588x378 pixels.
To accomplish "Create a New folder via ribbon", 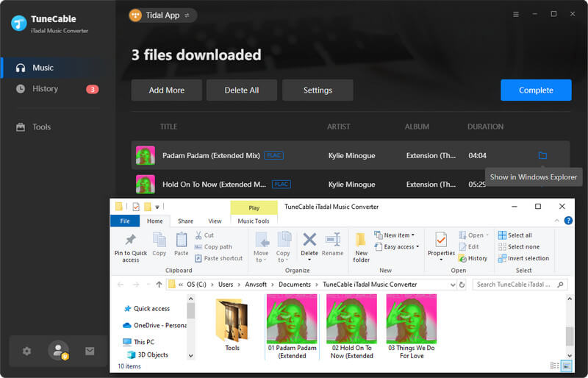I will point(361,247).
